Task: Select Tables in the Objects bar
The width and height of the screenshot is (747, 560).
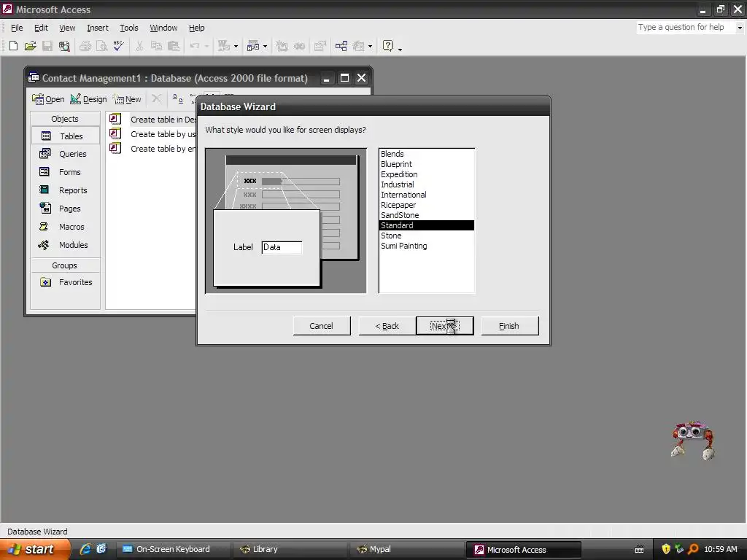Action: 65,136
